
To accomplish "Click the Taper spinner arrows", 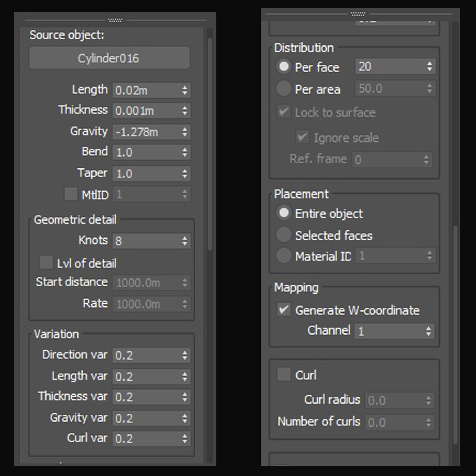I will [185, 174].
